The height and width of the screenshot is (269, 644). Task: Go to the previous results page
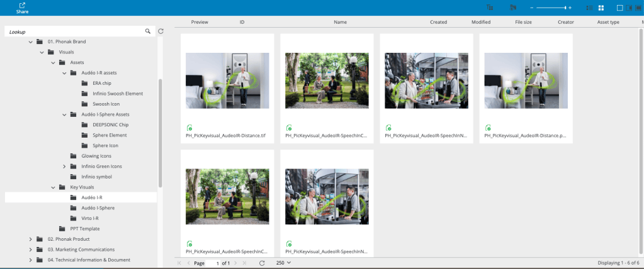[188, 263]
